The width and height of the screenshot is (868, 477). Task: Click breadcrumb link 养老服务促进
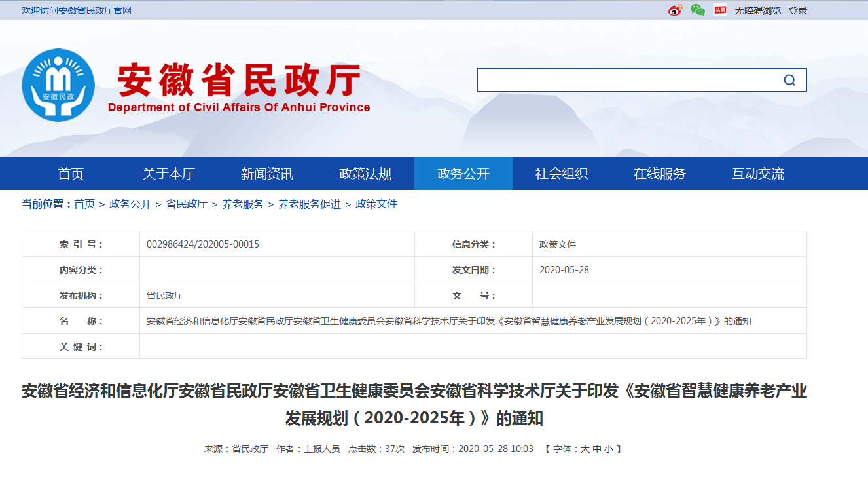[x=310, y=204]
